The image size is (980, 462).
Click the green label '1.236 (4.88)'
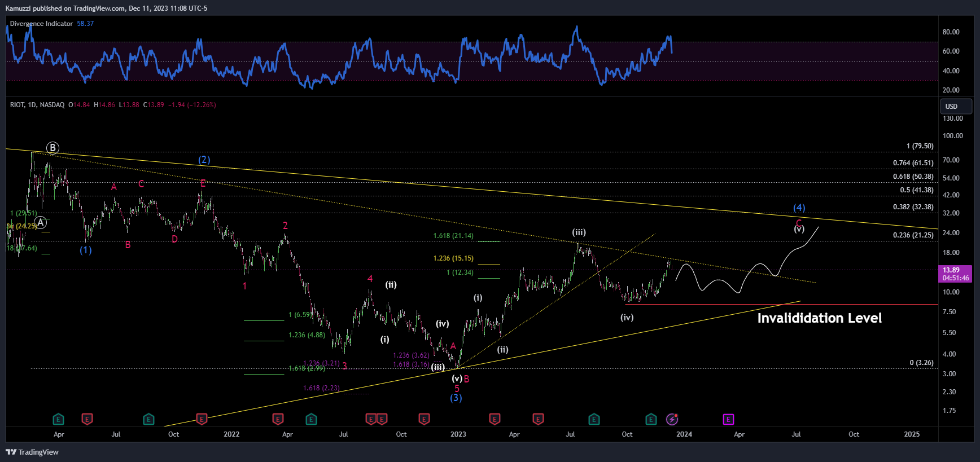coord(307,335)
